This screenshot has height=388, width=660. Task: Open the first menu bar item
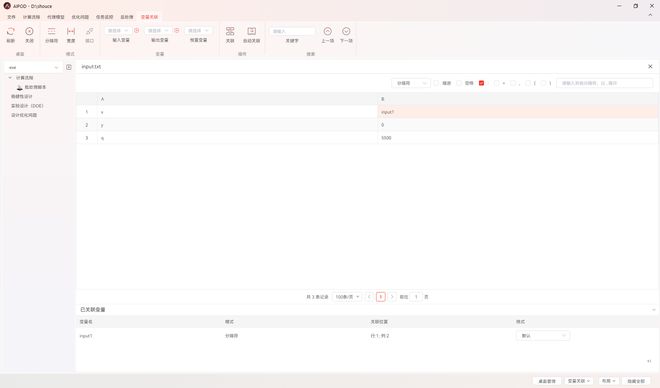pyautogui.click(x=11, y=17)
